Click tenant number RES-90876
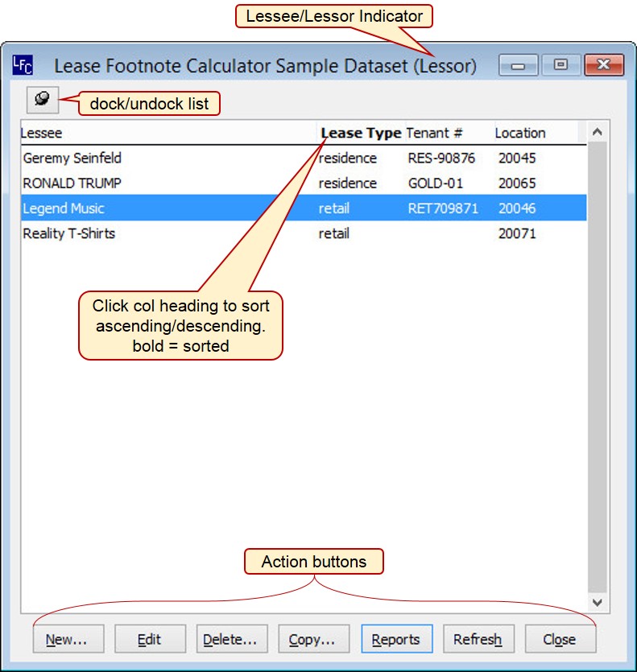The image size is (637, 672). [441, 159]
